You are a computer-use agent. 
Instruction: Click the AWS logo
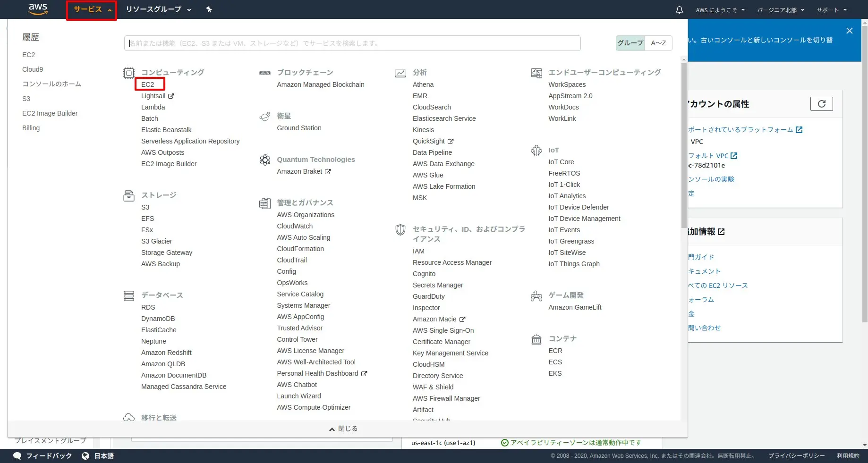click(x=38, y=9)
